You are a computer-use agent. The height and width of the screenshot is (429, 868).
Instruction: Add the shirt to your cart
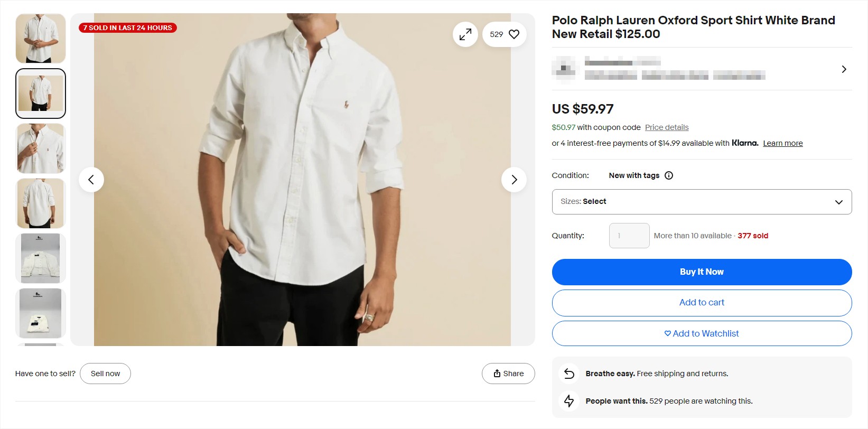[x=701, y=302]
